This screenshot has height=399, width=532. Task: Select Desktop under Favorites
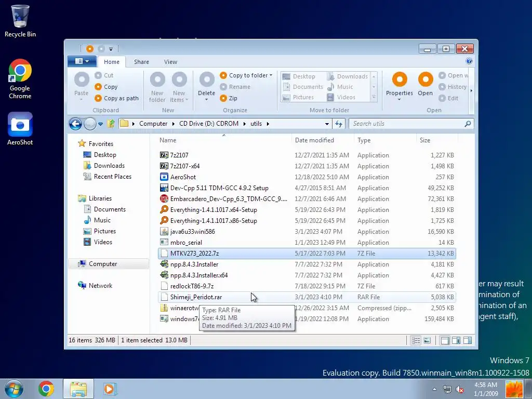105,155
